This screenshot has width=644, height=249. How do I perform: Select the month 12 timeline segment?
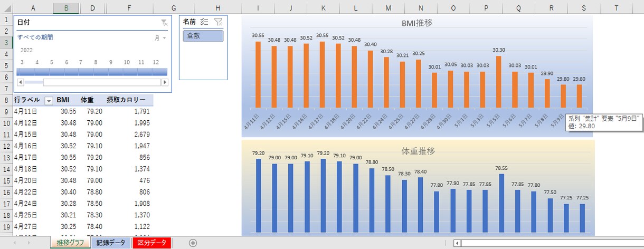click(156, 72)
